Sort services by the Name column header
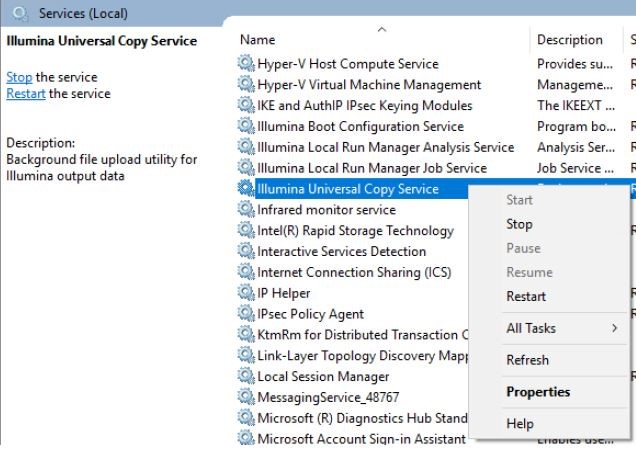Viewport: 636px width, 449px height. click(258, 40)
